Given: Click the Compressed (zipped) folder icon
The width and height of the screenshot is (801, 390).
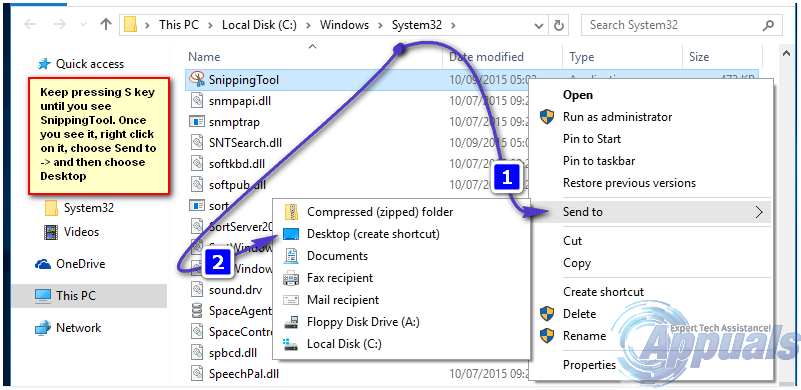Looking at the screenshot, I should pyautogui.click(x=291, y=212).
